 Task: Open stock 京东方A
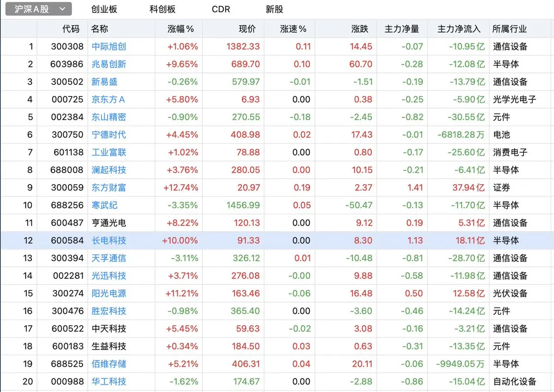tap(108, 99)
